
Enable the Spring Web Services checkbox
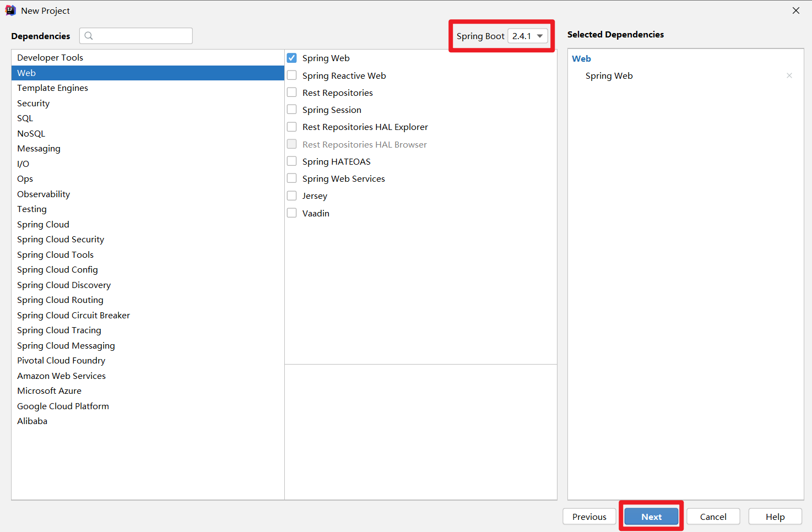(x=292, y=178)
